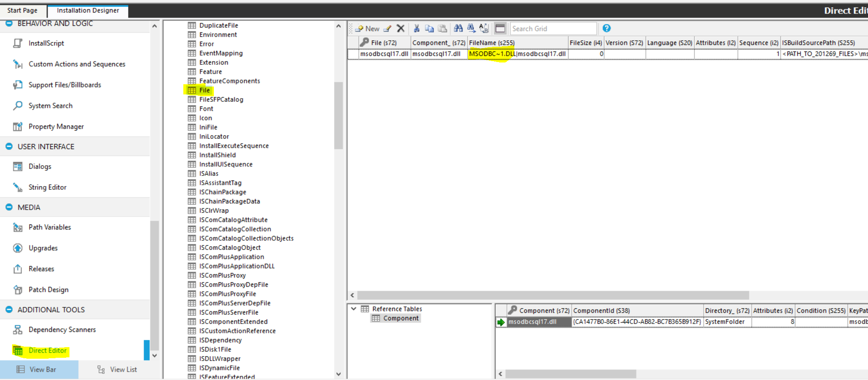Switch to the View List tab
This screenshot has width=868, height=380.
(118, 369)
